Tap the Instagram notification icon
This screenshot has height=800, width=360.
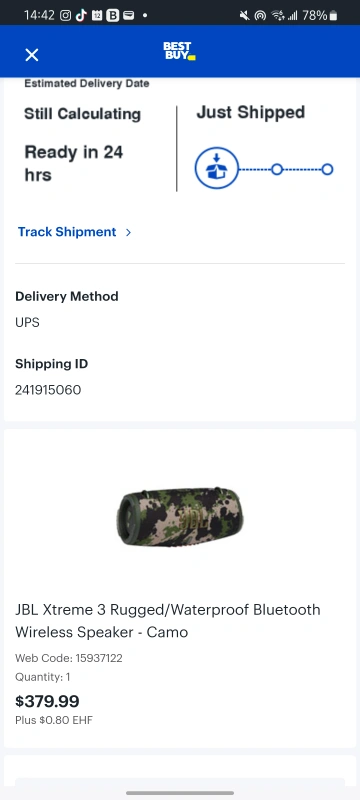coord(66,15)
